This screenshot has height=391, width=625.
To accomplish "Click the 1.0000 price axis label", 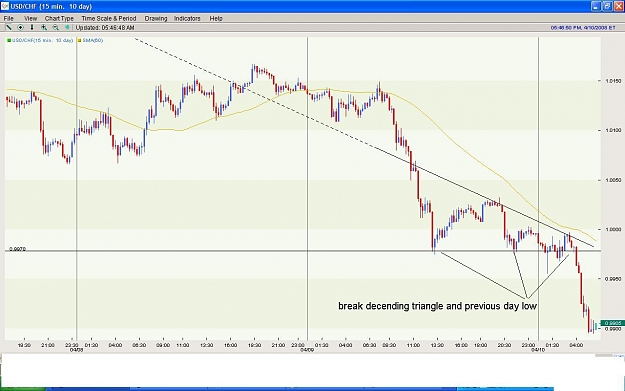I will (x=613, y=230).
